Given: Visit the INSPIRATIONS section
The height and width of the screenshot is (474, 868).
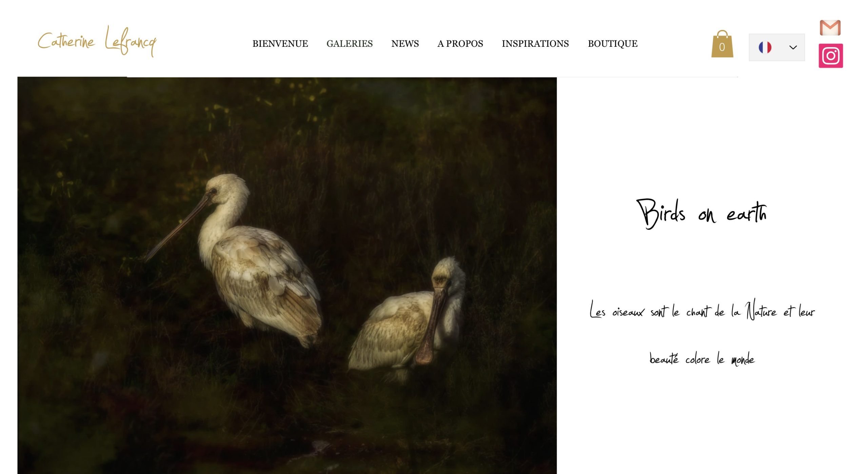Looking at the screenshot, I should (x=535, y=44).
